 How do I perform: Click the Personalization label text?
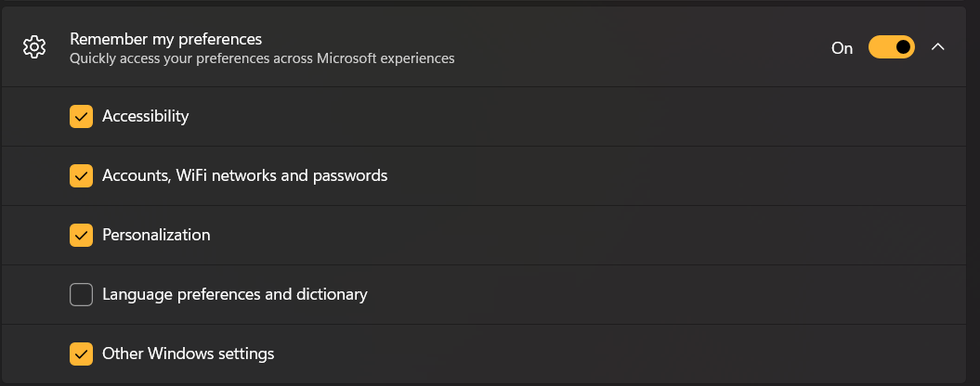click(156, 235)
